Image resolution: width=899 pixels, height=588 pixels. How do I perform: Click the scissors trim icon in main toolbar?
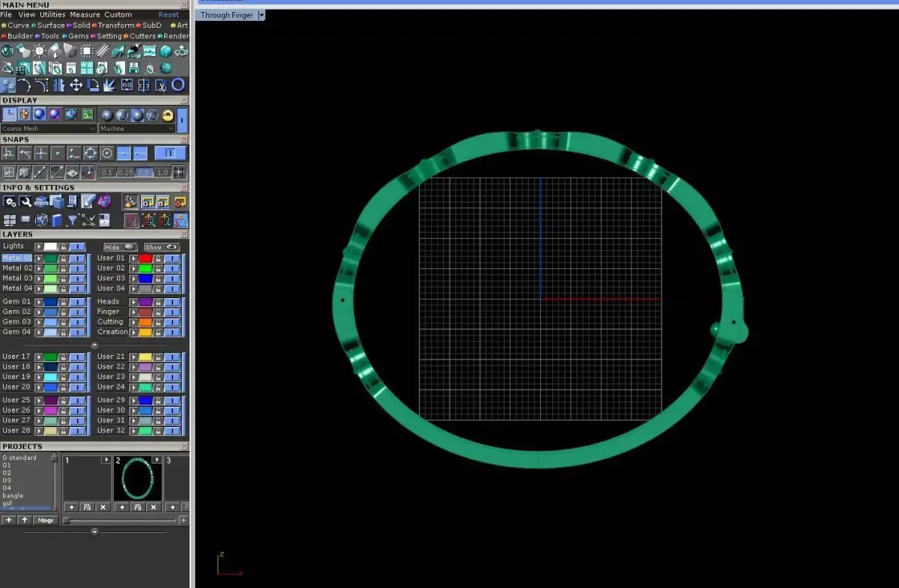[x=160, y=85]
